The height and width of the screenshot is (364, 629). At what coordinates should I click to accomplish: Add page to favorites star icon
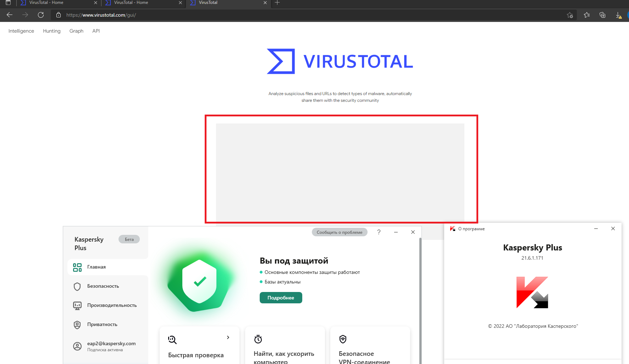570,15
